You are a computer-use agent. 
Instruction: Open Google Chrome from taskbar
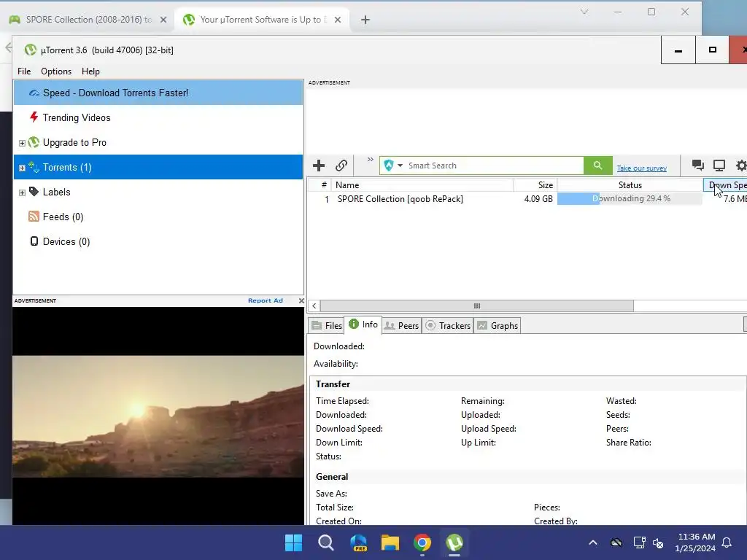click(x=422, y=542)
